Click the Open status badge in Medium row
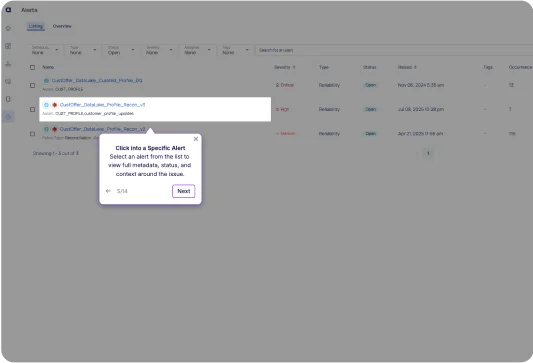Viewport: 533px width, 363px height. [x=371, y=134]
